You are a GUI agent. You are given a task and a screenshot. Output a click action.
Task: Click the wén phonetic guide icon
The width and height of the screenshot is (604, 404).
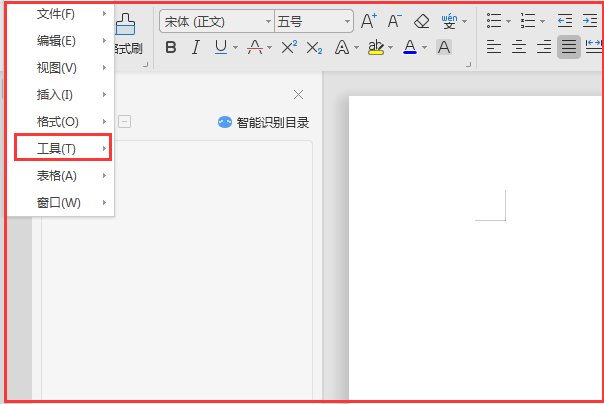449,22
